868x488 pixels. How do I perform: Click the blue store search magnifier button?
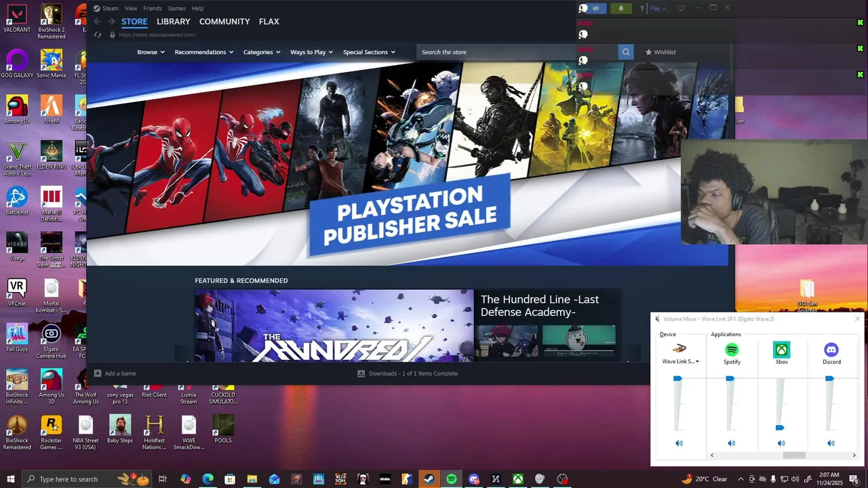(626, 52)
